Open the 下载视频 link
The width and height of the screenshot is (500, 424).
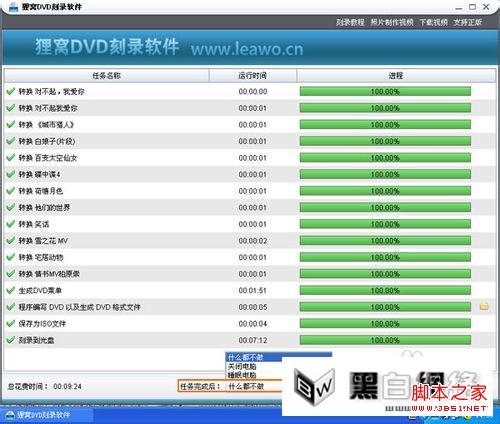point(433,22)
